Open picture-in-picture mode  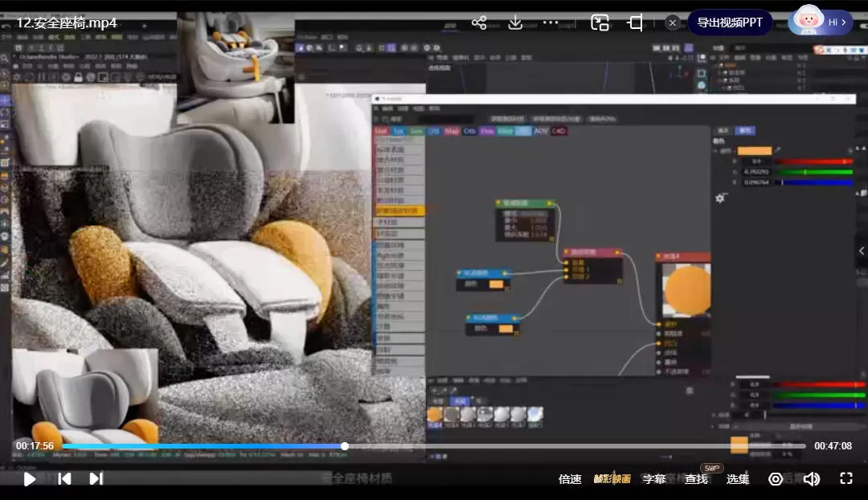[x=600, y=23]
